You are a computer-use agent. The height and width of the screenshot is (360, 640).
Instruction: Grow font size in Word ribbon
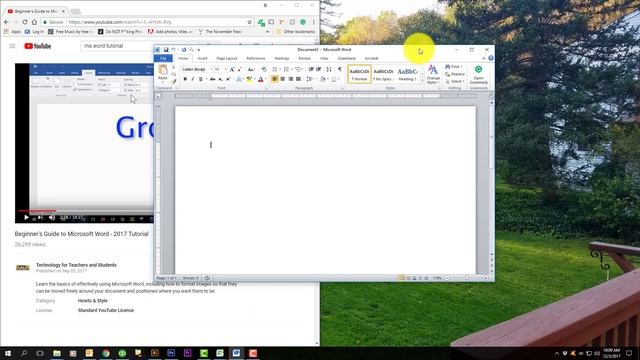click(232, 70)
